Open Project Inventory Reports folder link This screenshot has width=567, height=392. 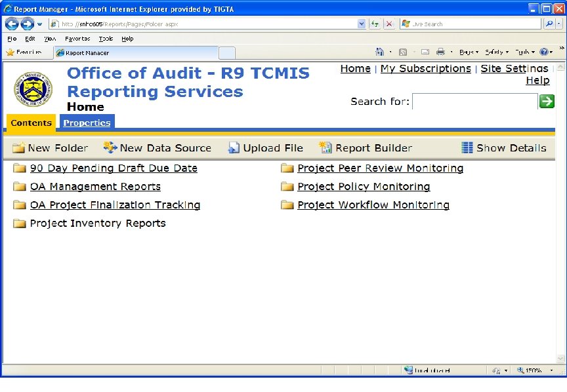tap(98, 224)
